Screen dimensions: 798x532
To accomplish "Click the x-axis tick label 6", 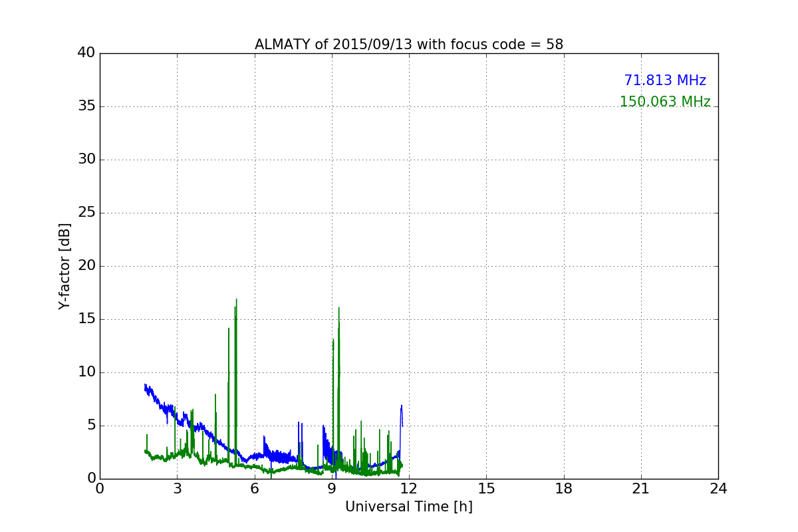I will tap(254, 489).
